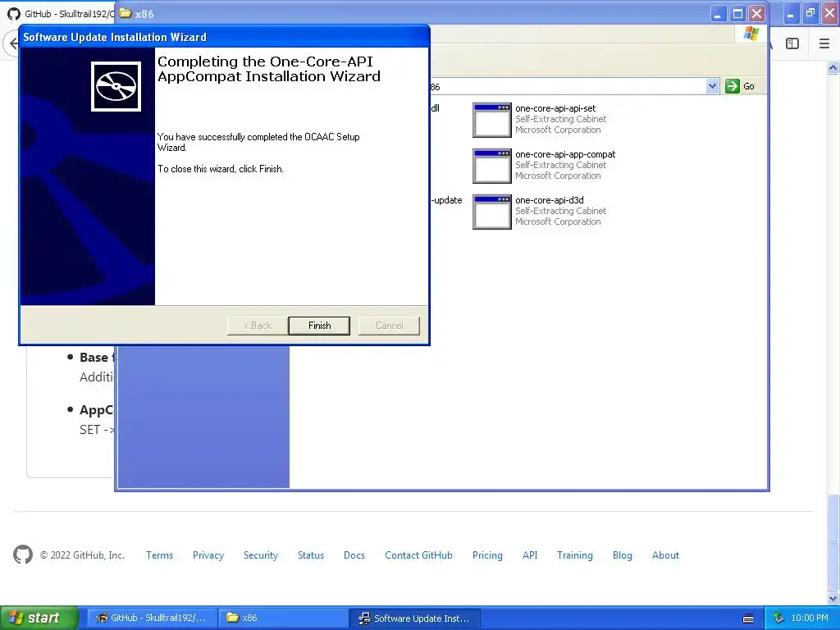The image size is (840, 630).
Task: Click the installer disc icon in wizard
Action: 116,86
